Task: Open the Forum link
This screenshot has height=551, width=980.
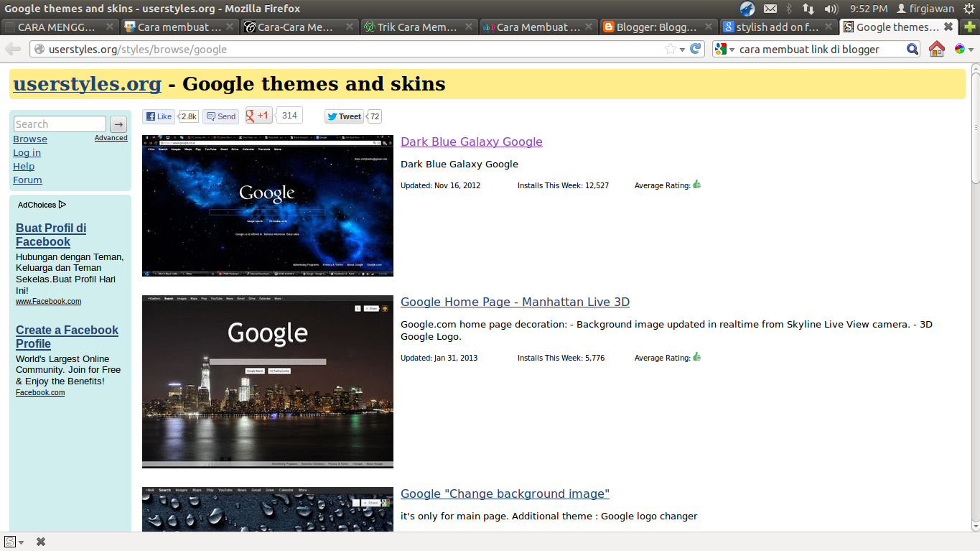Action: 27,180
